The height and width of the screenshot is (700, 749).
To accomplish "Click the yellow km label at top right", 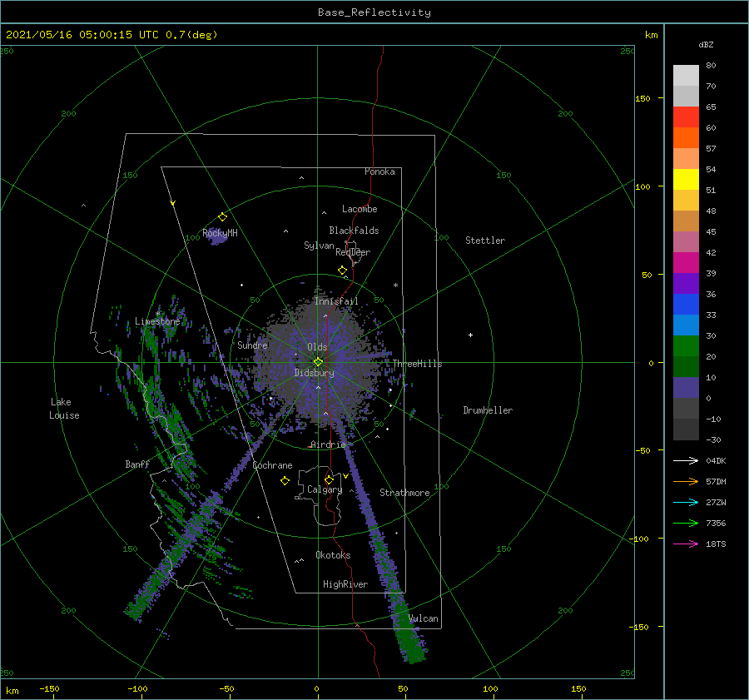I will [651, 35].
